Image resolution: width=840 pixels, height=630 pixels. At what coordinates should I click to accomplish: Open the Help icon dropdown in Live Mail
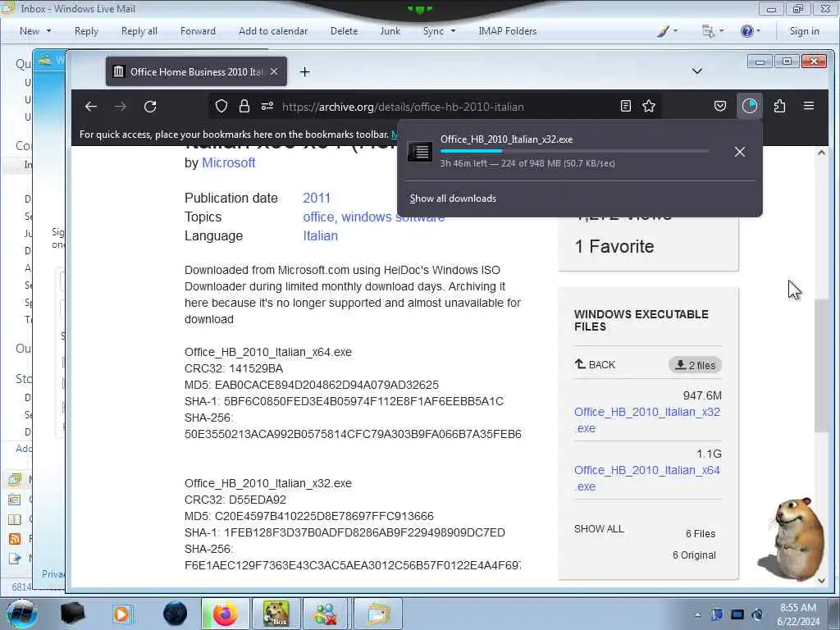[750, 31]
